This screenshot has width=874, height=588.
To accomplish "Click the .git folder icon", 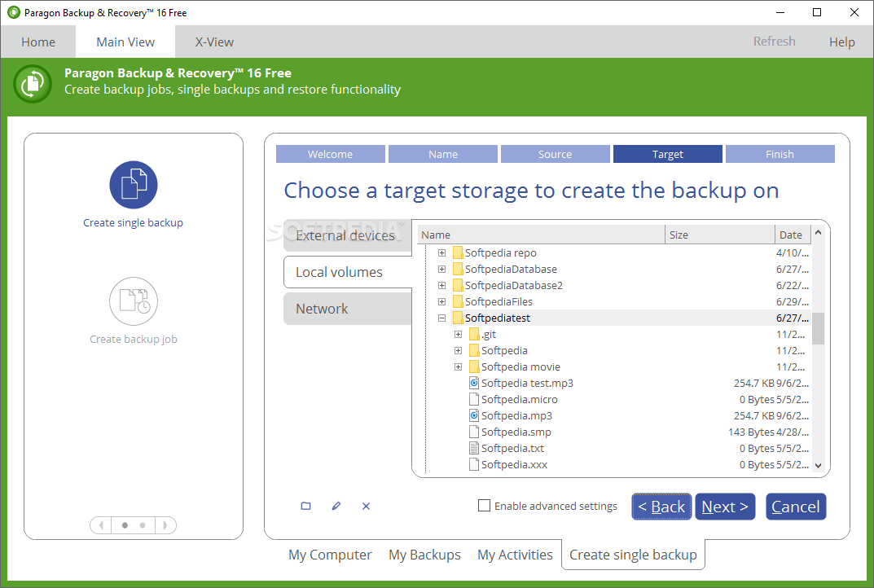I will 474,335.
